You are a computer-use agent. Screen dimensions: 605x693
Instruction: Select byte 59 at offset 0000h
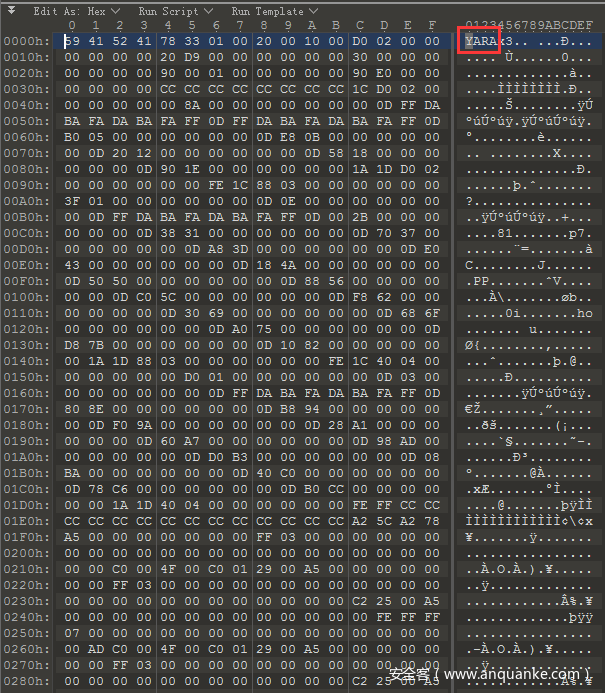click(72, 41)
